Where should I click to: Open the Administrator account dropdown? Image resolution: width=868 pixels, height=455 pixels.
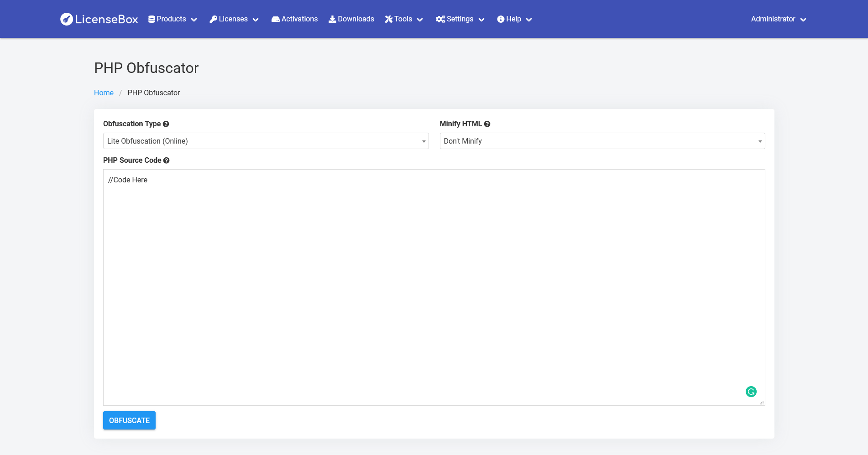click(x=779, y=19)
